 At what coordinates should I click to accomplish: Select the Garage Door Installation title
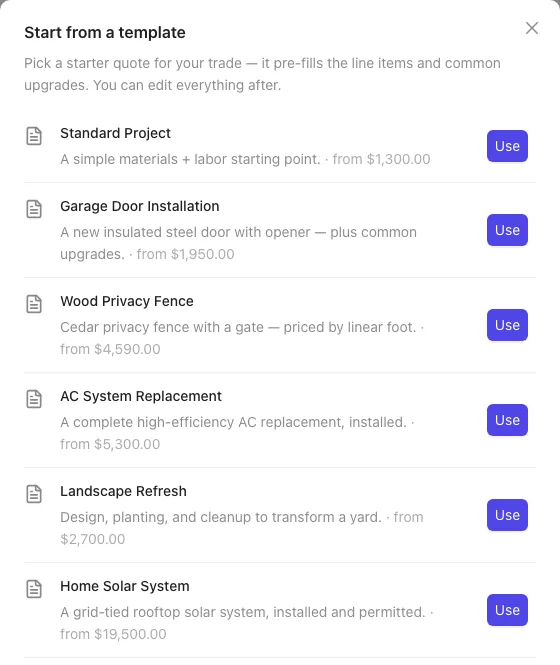pos(140,206)
